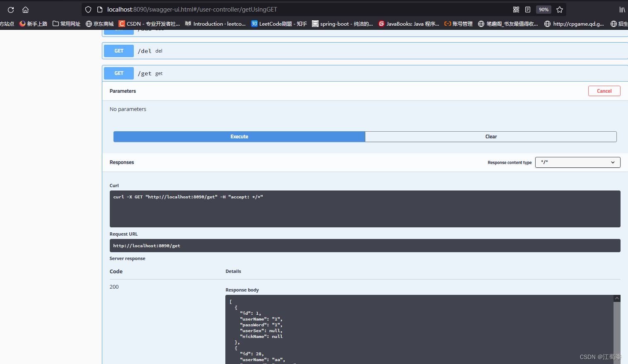
Task: Open the 笔趣阁 bookmark
Action: 508,24
